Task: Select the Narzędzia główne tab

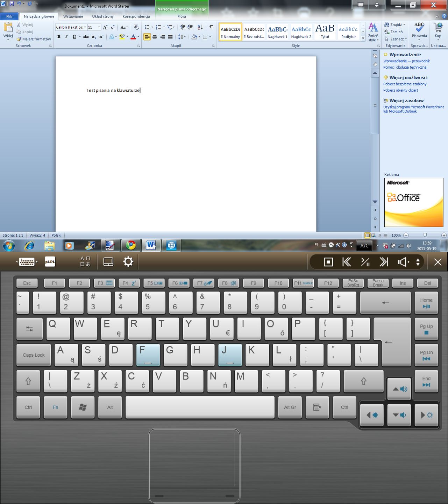Action: 39,16
